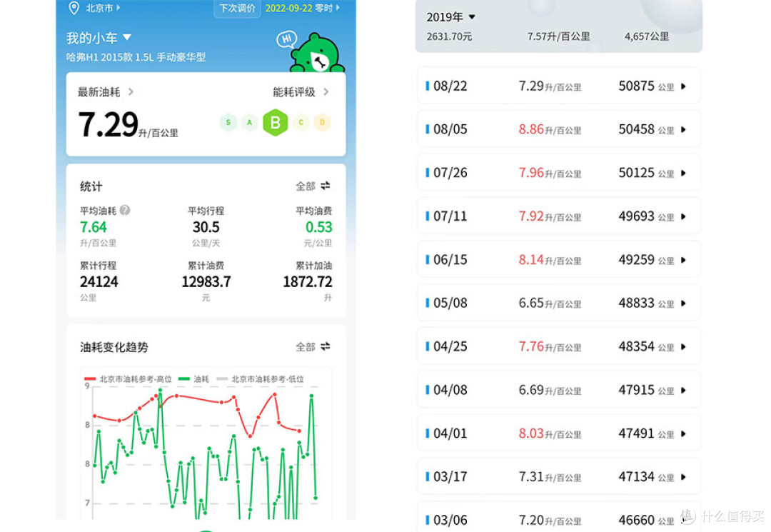Select the 12983.7 累计油费 value
The width and height of the screenshot is (771, 532).
click(x=206, y=282)
